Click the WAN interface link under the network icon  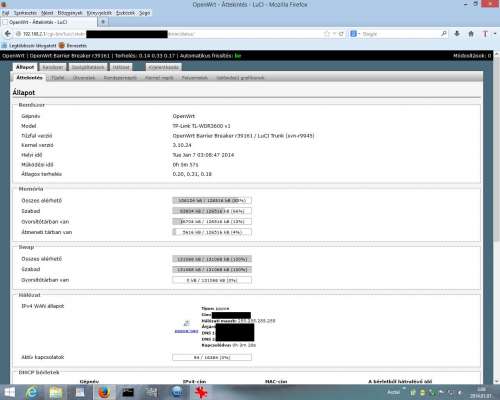(x=186, y=331)
